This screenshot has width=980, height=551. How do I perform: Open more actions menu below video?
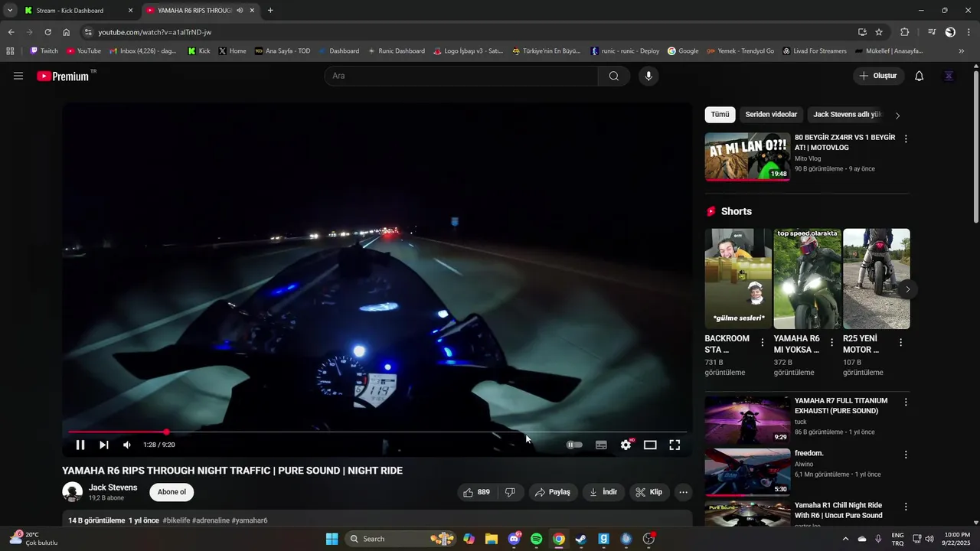click(x=684, y=492)
